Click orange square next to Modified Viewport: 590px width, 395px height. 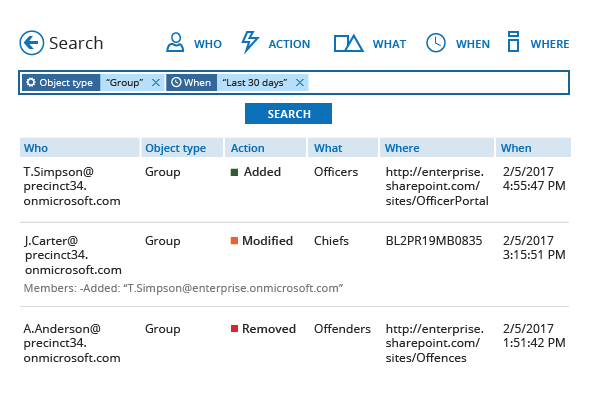pyautogui.click(x=234, y=241)
